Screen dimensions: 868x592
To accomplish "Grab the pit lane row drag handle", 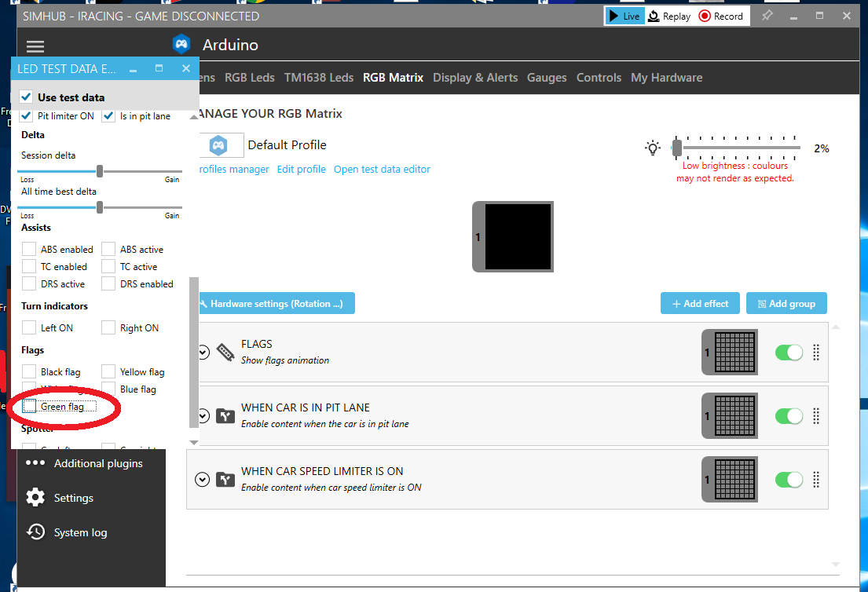I will (x=816, y=416).
